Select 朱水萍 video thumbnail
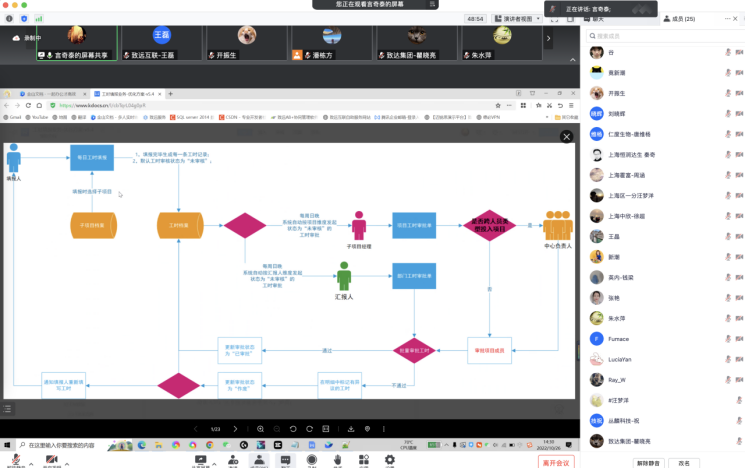 coord(501,43)
